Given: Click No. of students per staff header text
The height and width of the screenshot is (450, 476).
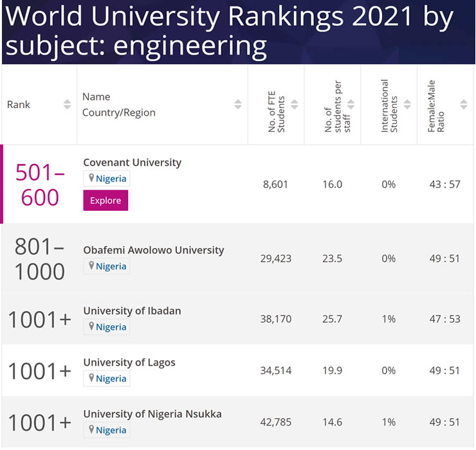Looking at the screenshot, I should coord(337,107).
